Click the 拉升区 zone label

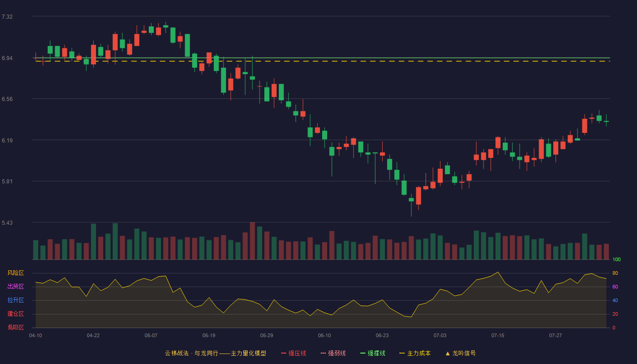(x=15, y=300)
